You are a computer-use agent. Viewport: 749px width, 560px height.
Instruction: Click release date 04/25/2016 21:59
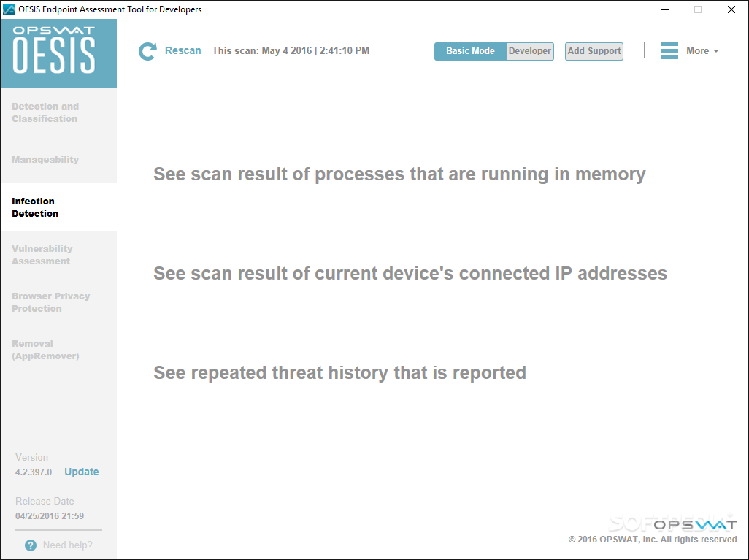tap(50, 516)
